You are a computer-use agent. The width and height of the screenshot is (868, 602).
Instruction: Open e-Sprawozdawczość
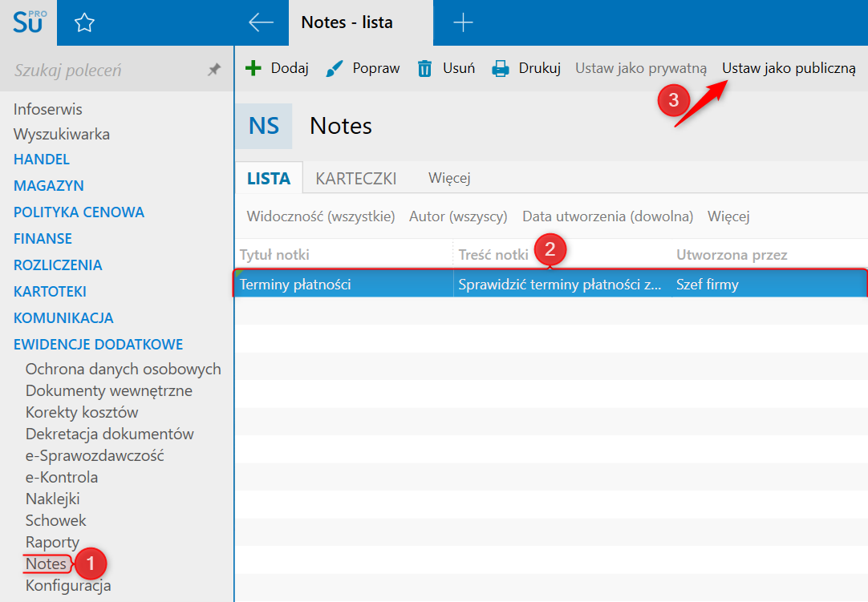tap(95, 455)
